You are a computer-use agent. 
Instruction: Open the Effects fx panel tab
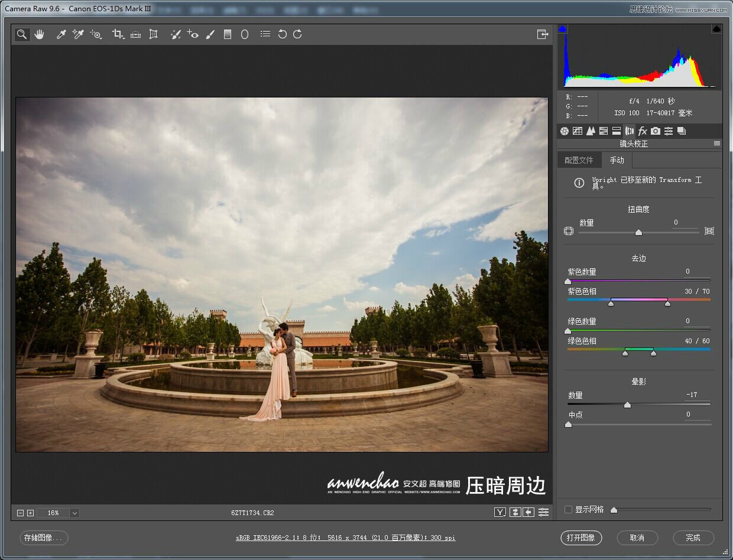pos(643,131)
